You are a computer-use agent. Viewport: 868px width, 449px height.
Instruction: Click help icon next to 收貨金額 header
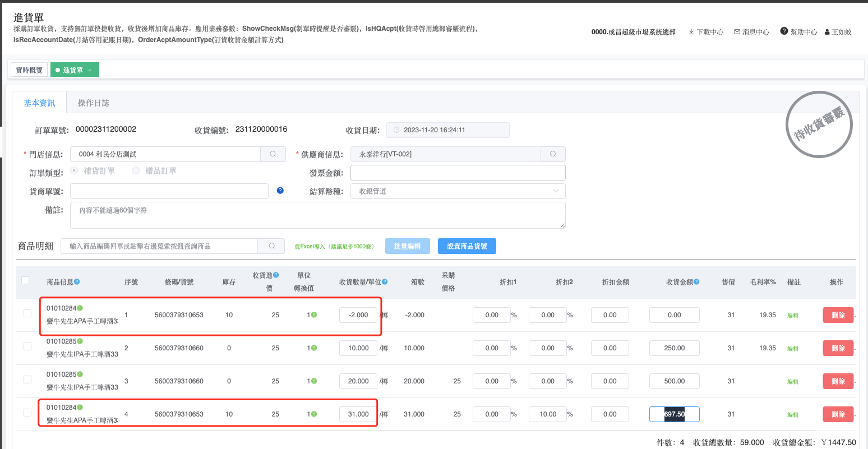point(696,282)
